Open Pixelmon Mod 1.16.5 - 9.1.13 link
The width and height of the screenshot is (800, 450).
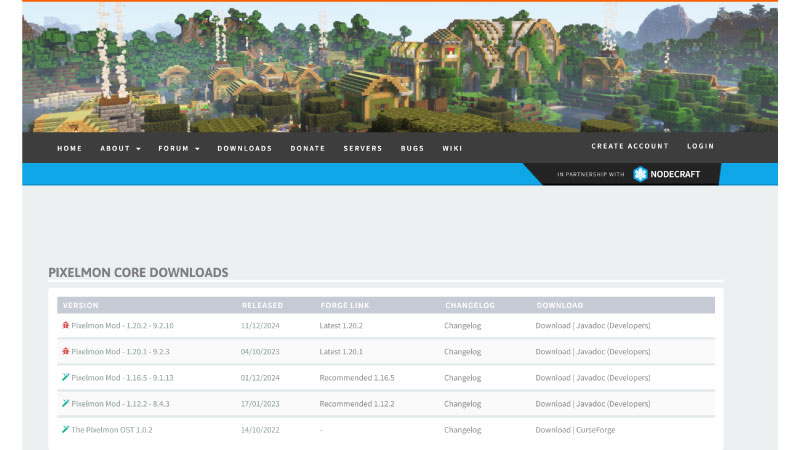(122, 378)
